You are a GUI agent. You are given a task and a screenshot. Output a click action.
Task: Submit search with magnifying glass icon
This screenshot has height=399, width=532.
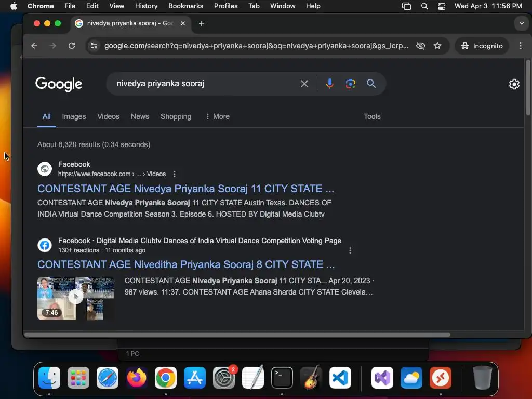click(x=371, y=84)
